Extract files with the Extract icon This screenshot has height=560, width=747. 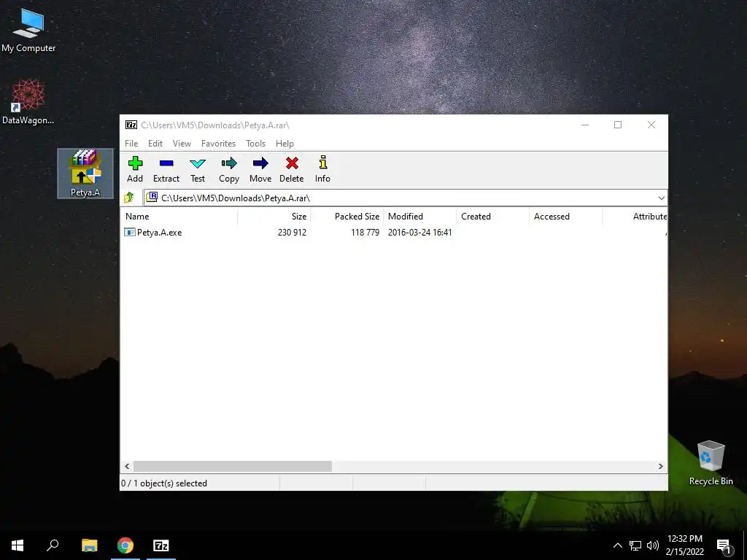[x=166, y=163]
